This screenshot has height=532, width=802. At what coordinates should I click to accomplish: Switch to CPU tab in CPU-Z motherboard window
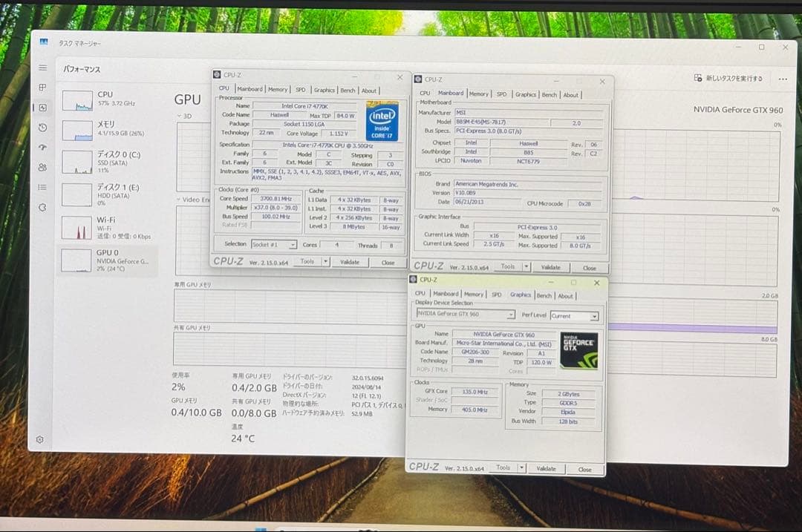pyautogui.click(x=425, y=93)
